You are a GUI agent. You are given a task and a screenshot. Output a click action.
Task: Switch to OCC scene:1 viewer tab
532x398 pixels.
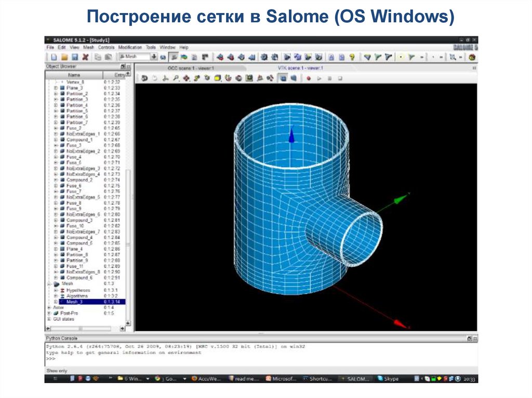click(x=191, y=68)
